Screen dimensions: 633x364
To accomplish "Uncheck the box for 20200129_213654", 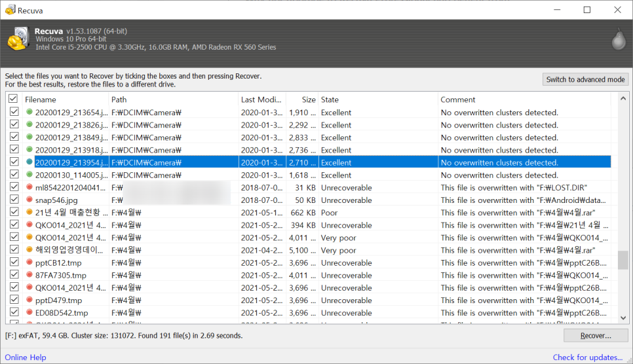I will [x=14, y=112].
